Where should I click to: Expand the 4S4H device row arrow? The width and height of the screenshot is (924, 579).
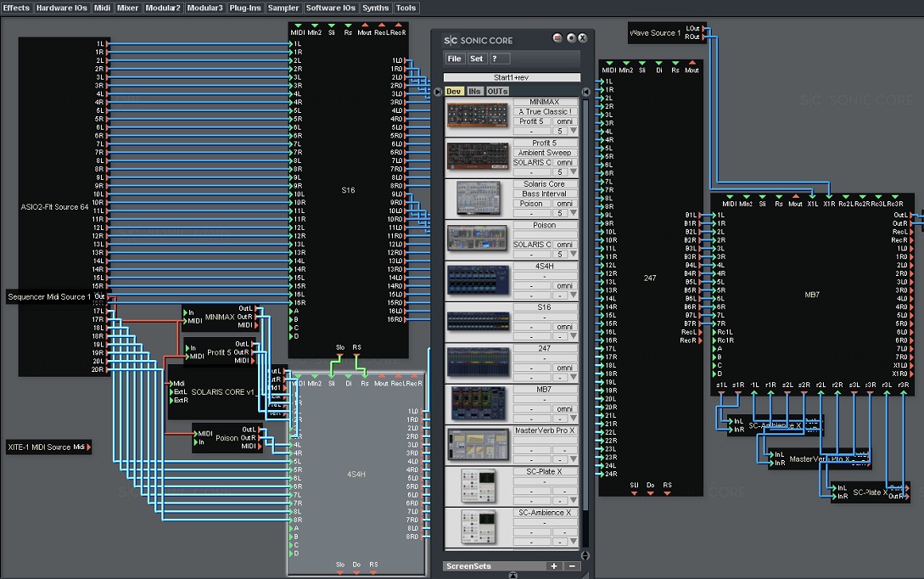[573, 295]
